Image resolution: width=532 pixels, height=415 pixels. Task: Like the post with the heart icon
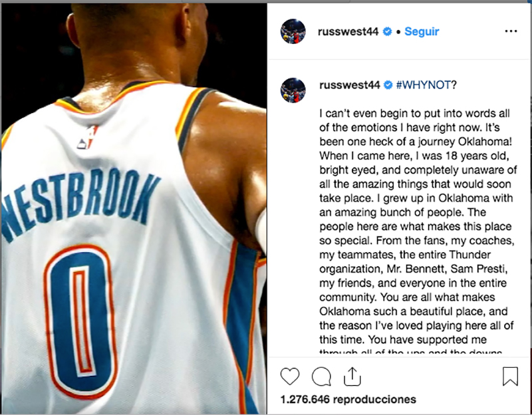pos(290,376)
